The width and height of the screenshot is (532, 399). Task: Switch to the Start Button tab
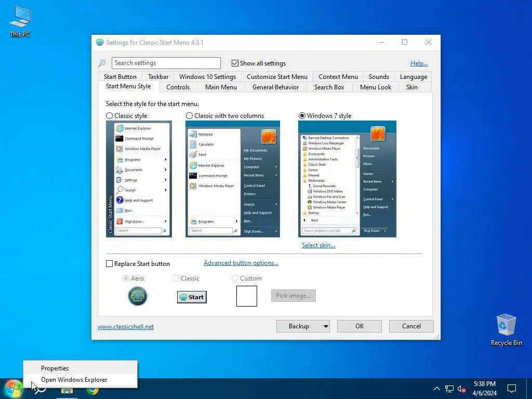pyautogui.click(x=120, y=77)
